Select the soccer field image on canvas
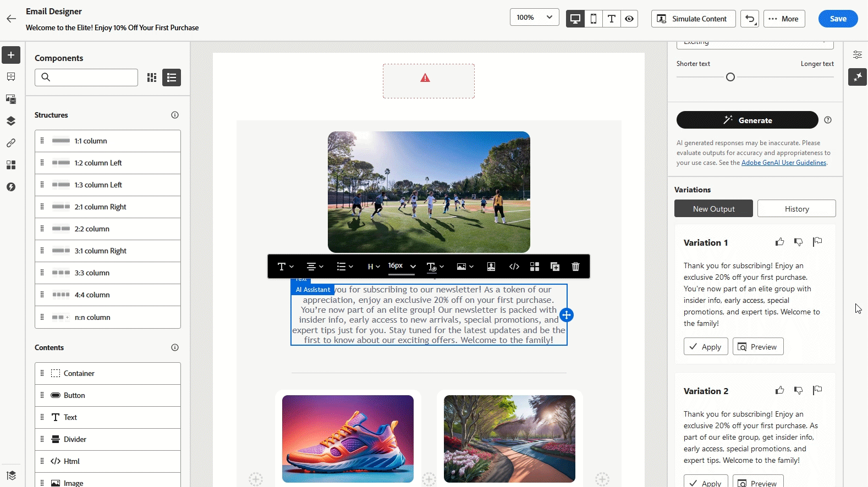Viewport: 868px width, 487px height. (x=429, y=192)
